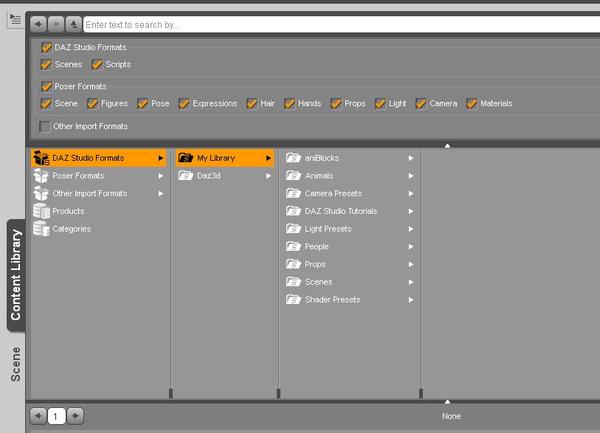Uncheck the Poser Formats filter checkbox
This screenshot has width=600, height=433.
(46, 86)
